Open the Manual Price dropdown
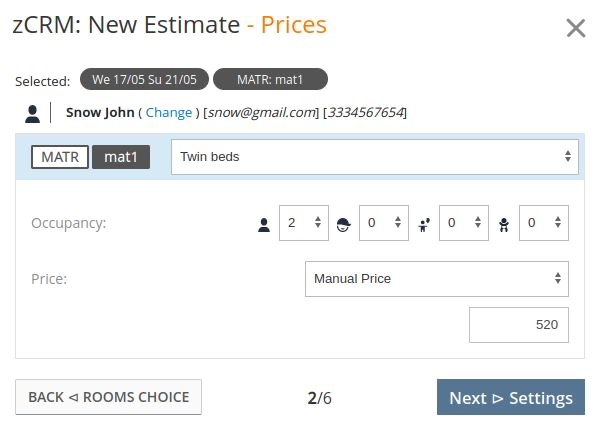 click(437, 279)
